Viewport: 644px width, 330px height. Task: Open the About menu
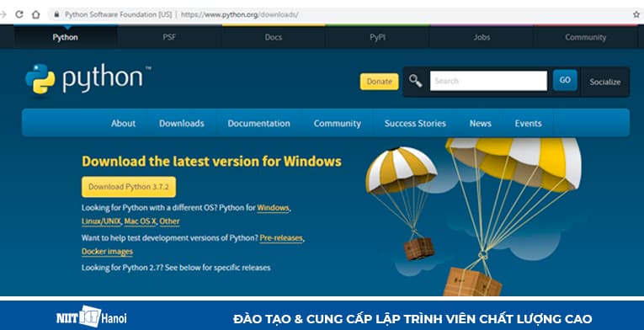click(123, 123)
